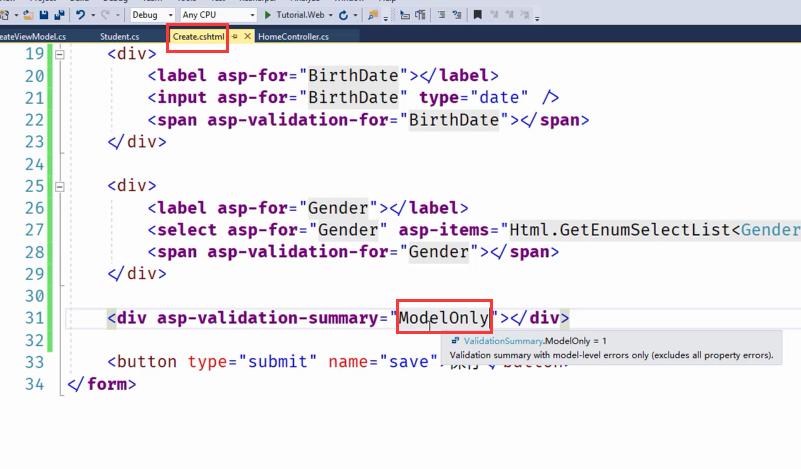
Task: Close the Create.cshtml tab
Action: point(247,36)
